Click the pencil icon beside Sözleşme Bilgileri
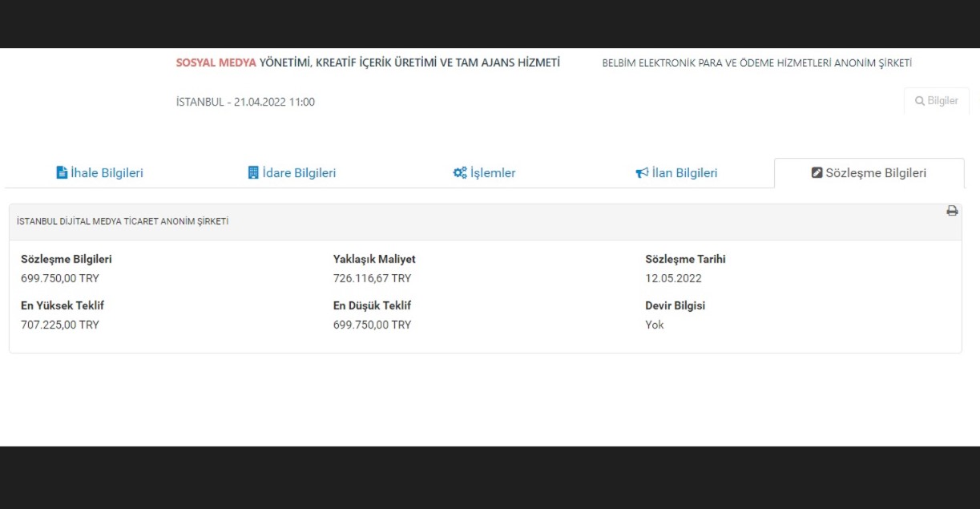 coord(817,173)
